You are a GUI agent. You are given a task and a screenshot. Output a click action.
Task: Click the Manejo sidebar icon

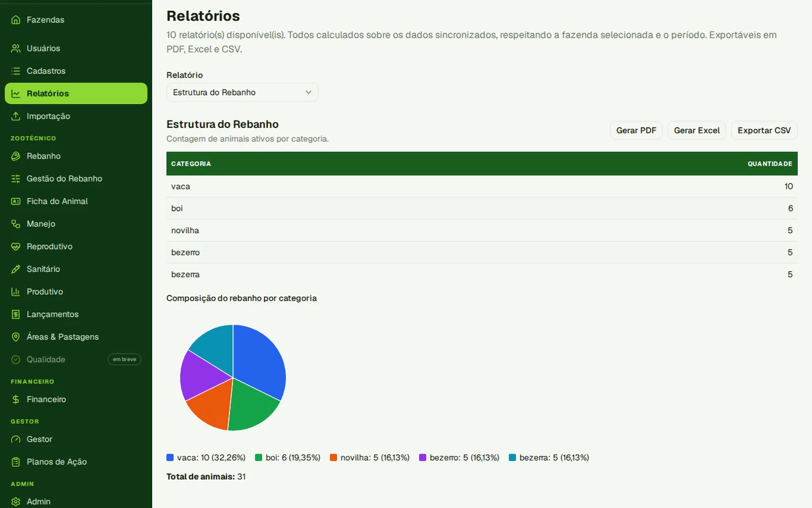pos(16,224)
